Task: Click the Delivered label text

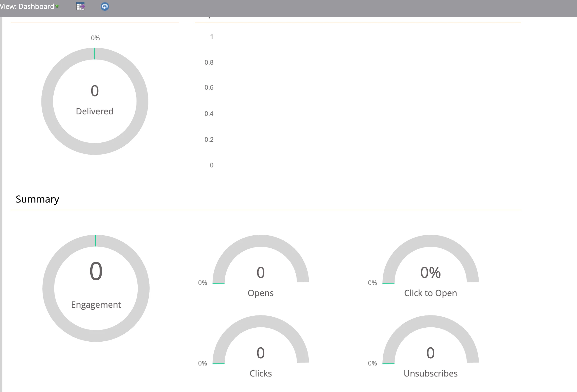Action: (x=94, y=111)
